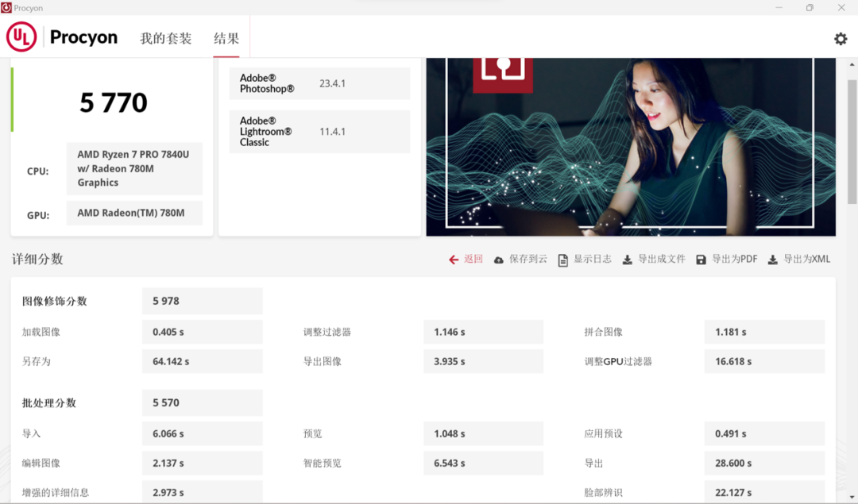
Task: Click the 返回 link
Action: 473,259
